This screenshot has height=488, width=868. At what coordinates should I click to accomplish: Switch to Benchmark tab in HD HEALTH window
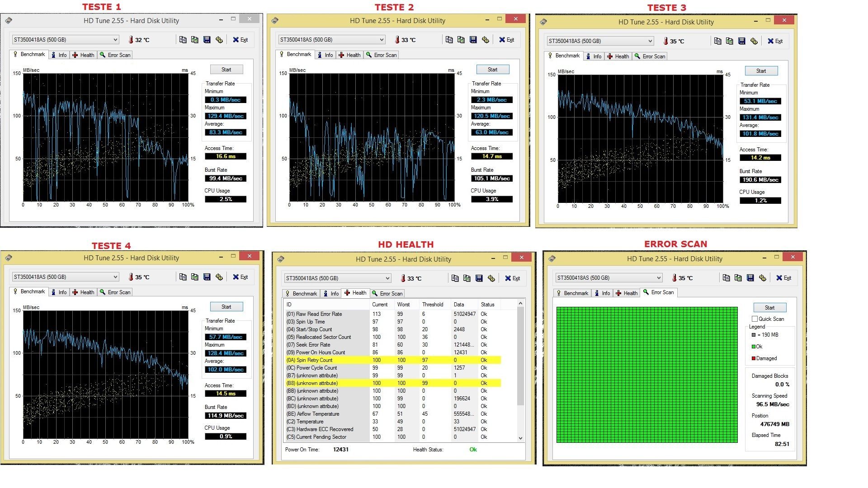[301, 294]
